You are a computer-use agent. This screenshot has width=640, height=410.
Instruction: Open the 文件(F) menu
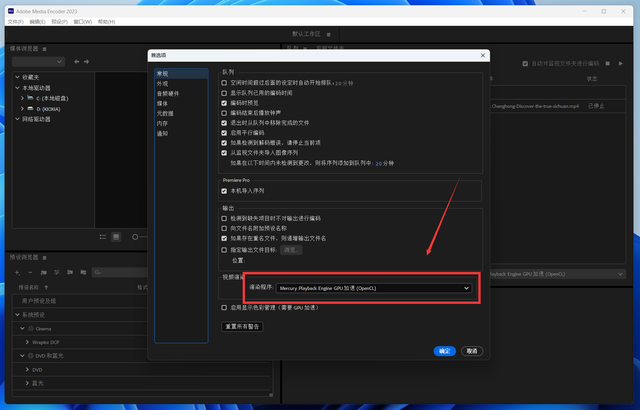tap(16, 22)
